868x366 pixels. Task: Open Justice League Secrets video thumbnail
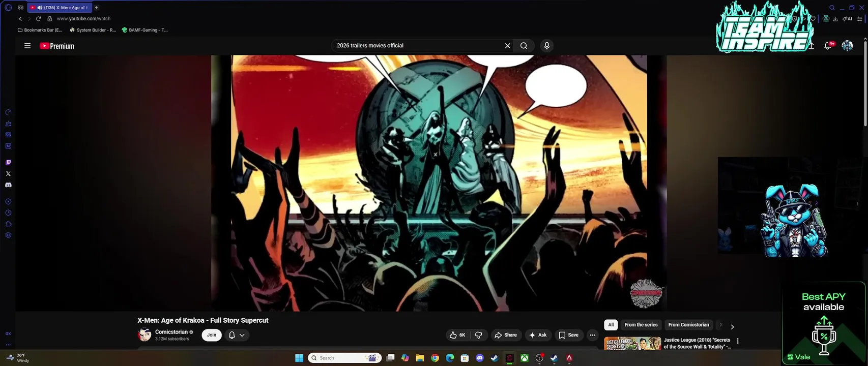[632, 344]
